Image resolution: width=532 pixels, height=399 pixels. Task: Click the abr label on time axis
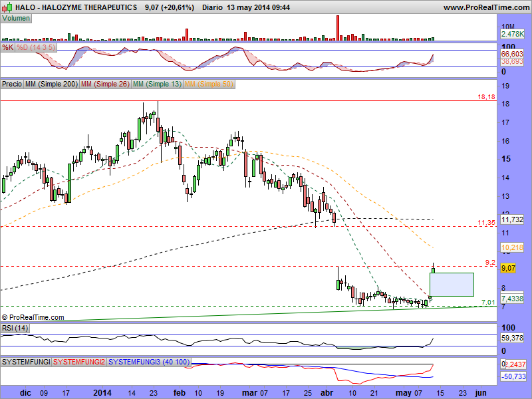327,393
